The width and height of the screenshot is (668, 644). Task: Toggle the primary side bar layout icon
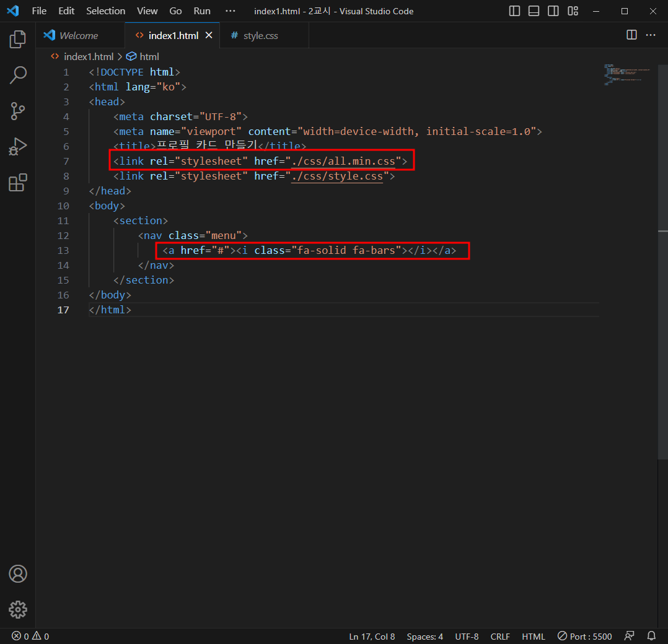click(x=514, y=11)
